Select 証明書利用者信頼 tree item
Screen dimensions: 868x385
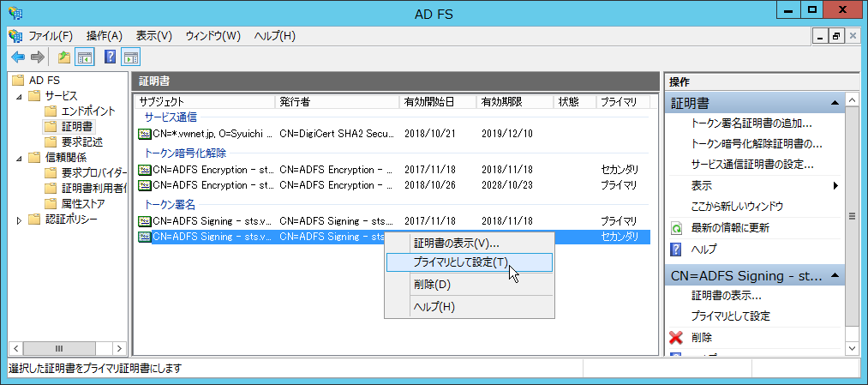coord(93,189)
